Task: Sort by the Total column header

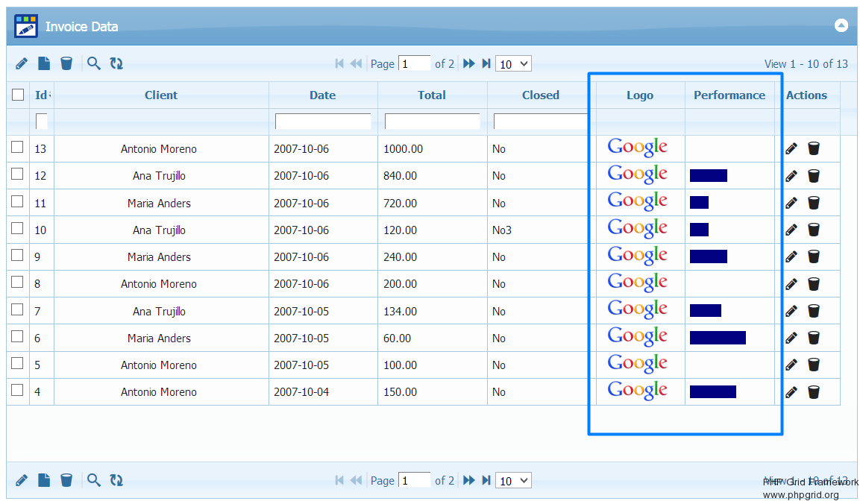Action: 432,95
